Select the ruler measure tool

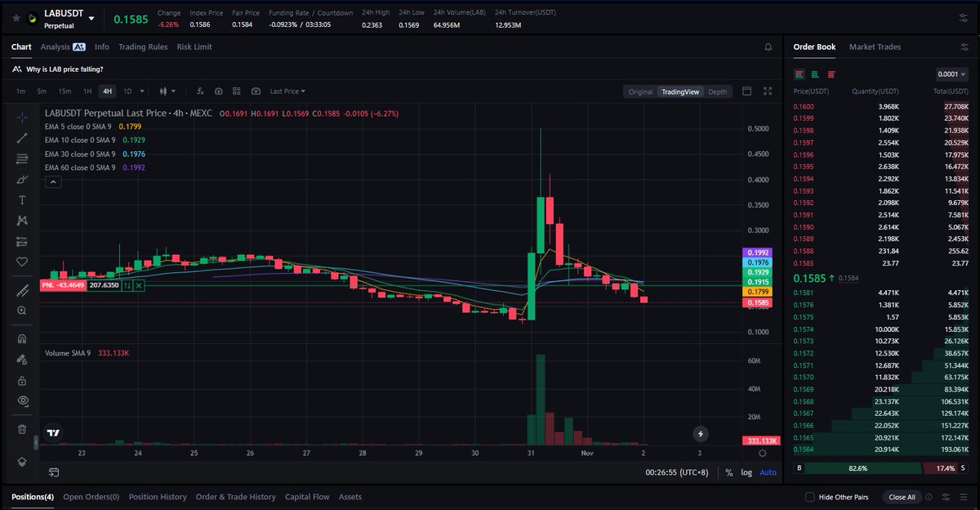pyautogui.click(x=22, y=290)
